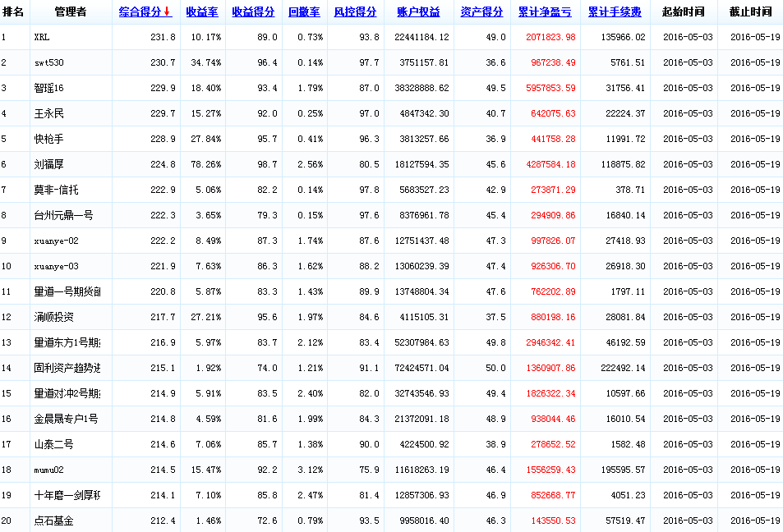783x532 pixels.
Task: Sort by 资产得分 column header
Action: pos(481,12)
